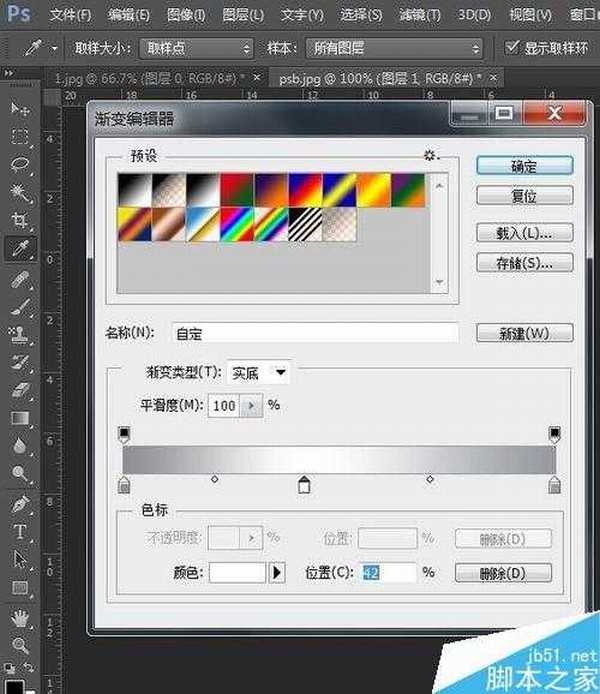This screenshot has height=694, width=600.
Task: Open the 渐变类型 dropdown
Action: (259, 373)
